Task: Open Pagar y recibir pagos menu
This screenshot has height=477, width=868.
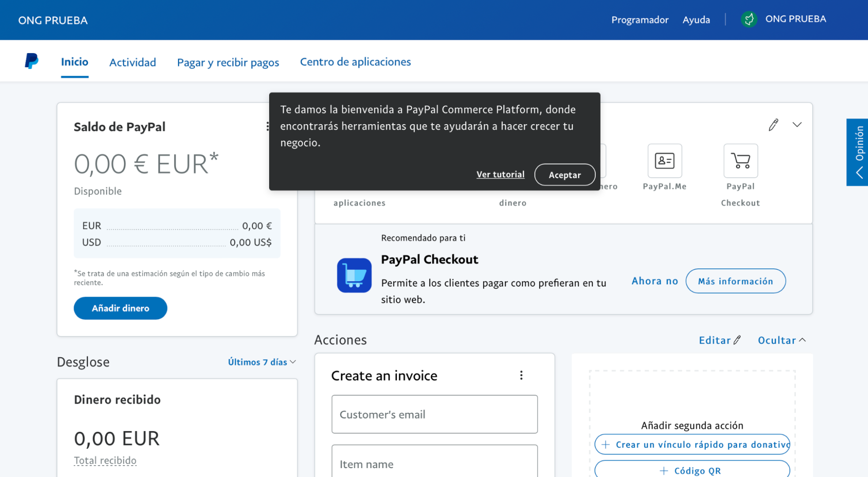Action: (228, 62)
